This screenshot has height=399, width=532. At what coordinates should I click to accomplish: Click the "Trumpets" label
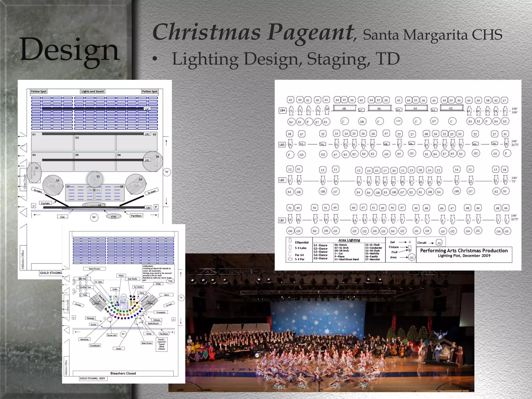[161, 312]
